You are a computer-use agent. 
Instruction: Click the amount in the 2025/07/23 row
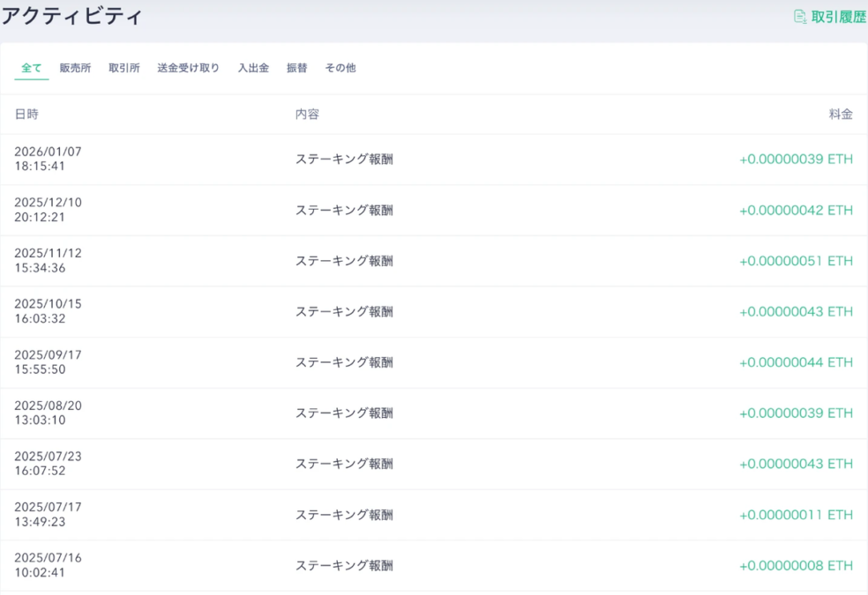click(796, 464)
